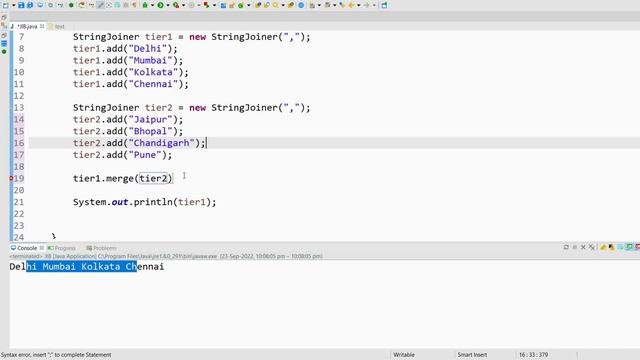
Task: Open the Progress view tab
Action: [62, 248]
